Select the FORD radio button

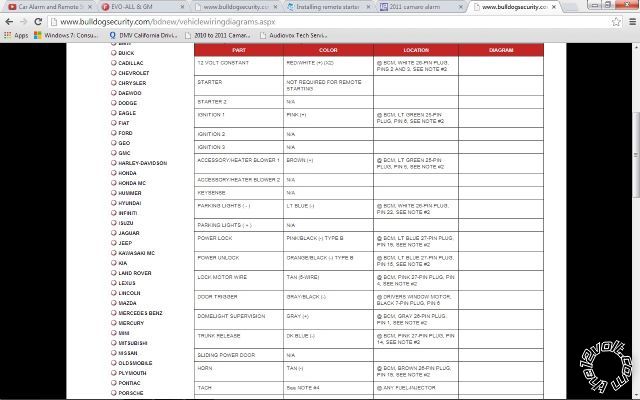(x=113, y=133)
